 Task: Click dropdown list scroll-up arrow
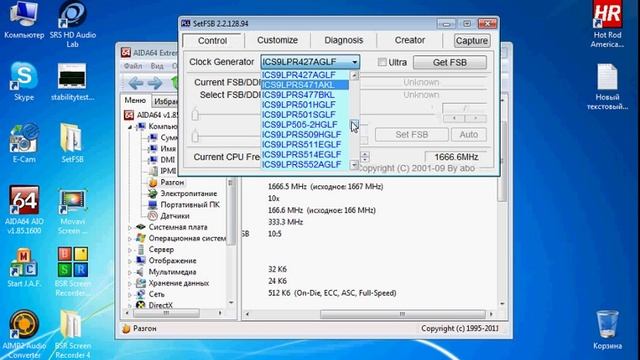point(354,75)
